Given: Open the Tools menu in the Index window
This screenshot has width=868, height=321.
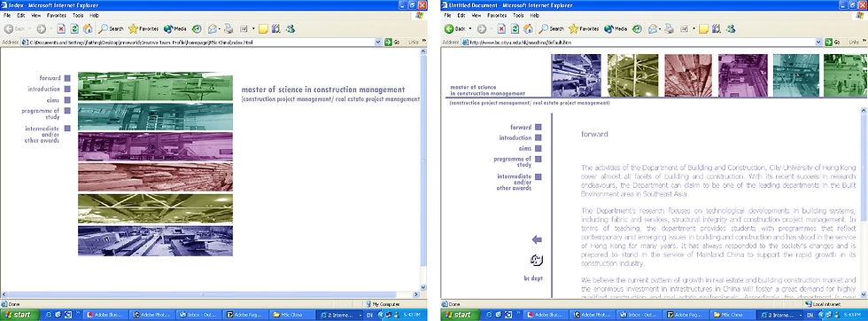Looking at the screenshot, I should pos(78,16).
